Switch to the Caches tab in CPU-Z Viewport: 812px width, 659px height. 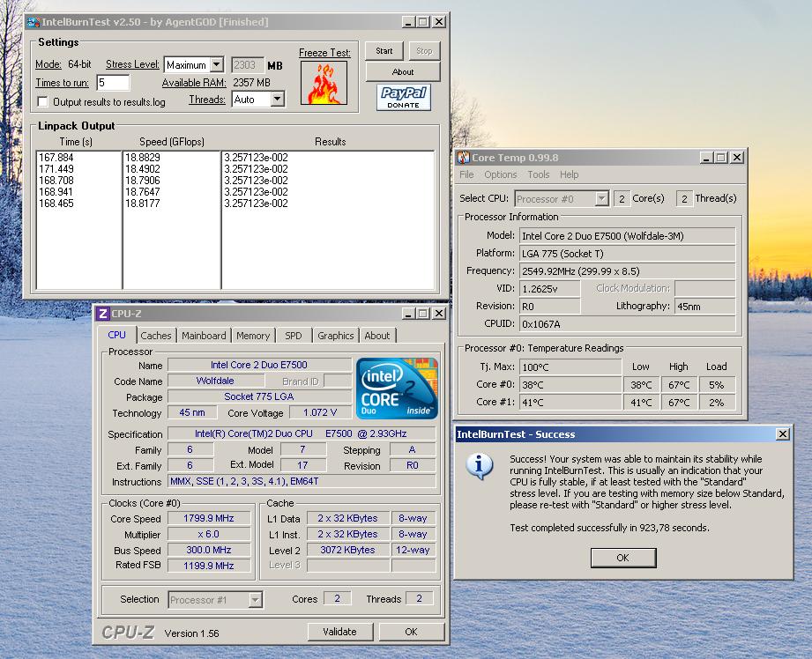point(156,336)
